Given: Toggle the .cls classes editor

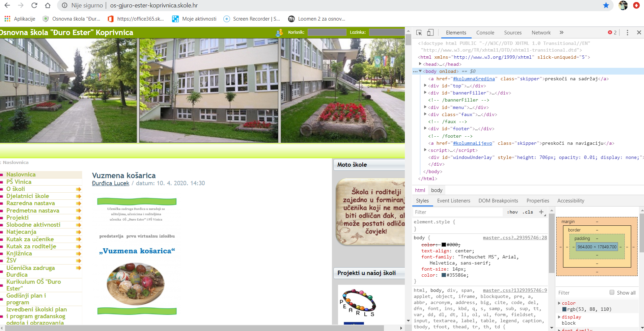Looking at the screenshot, I should pos(528,212).
